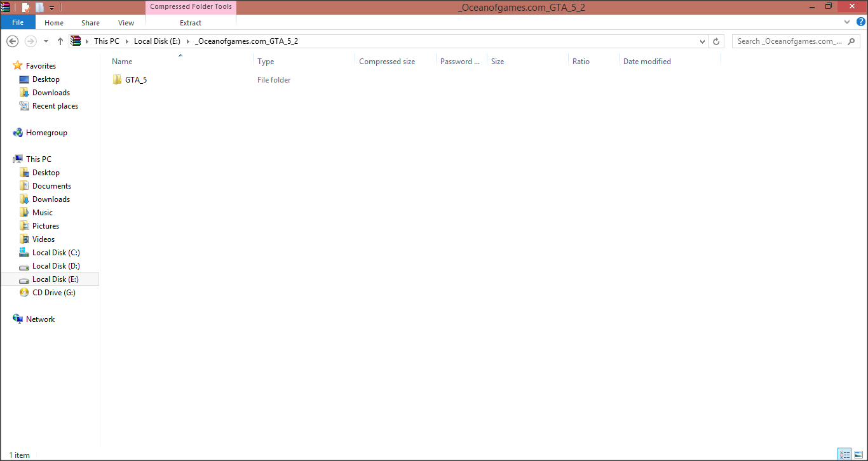Click the archive icon in address bar
Screen dimensions: 868x461
point(76,41)
